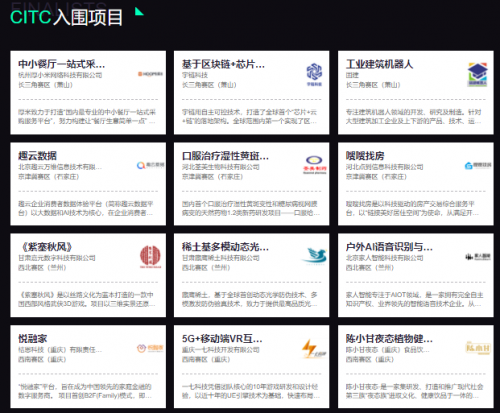Click the 5G+移动端VR互... card description
The width and height of the screenshot is (500, 413).
(250, 391)
